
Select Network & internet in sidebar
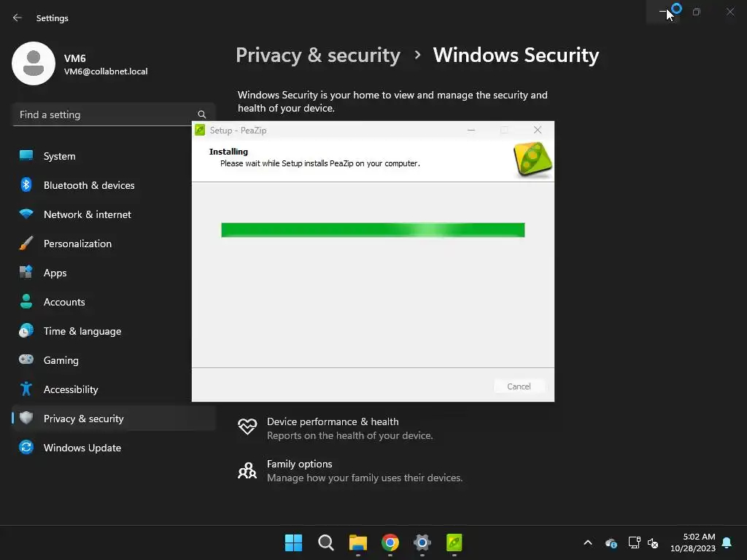click(114, 214)
